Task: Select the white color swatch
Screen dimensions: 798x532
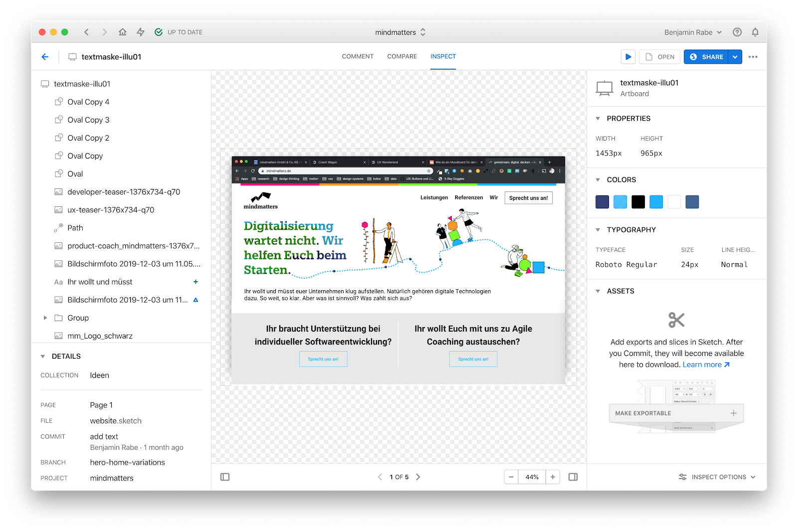Action: (x=674, y=202)
